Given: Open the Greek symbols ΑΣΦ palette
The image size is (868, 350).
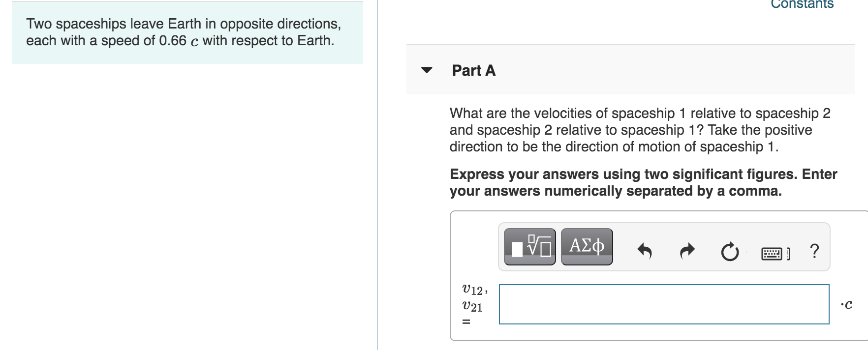Looking at the screenshot, I should (587, 247).
